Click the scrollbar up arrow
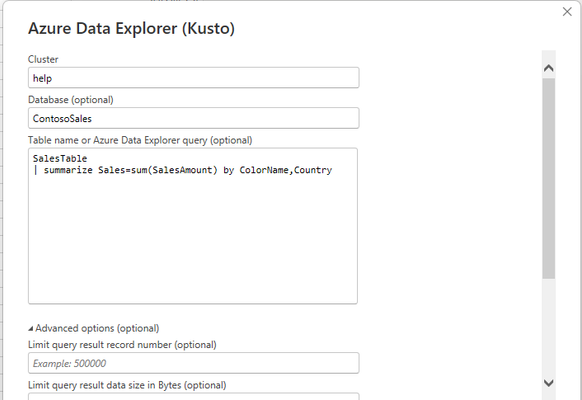The height and width of the screenshot is (400, 582). tap(549, 68)
